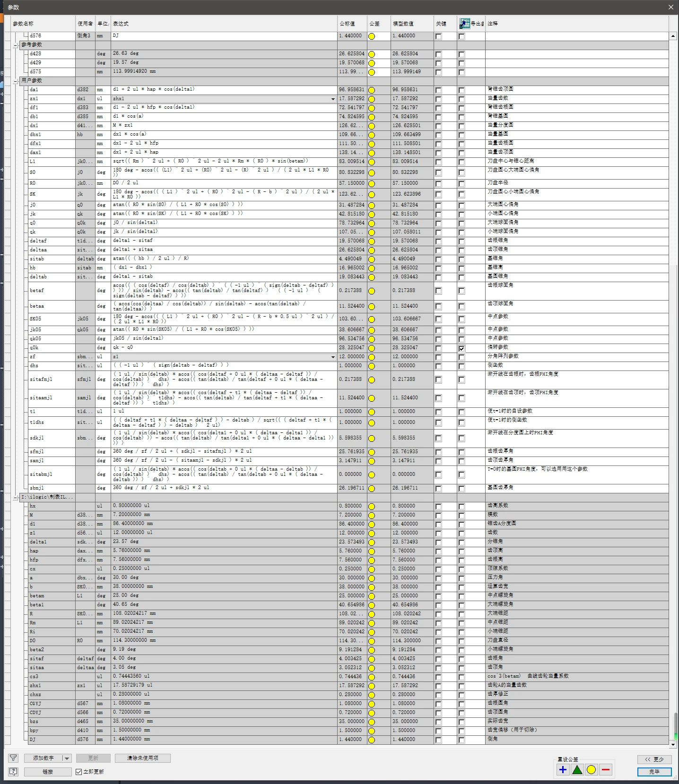
Task: Edit the comment cell for d575 row
Action: [577, 72]
